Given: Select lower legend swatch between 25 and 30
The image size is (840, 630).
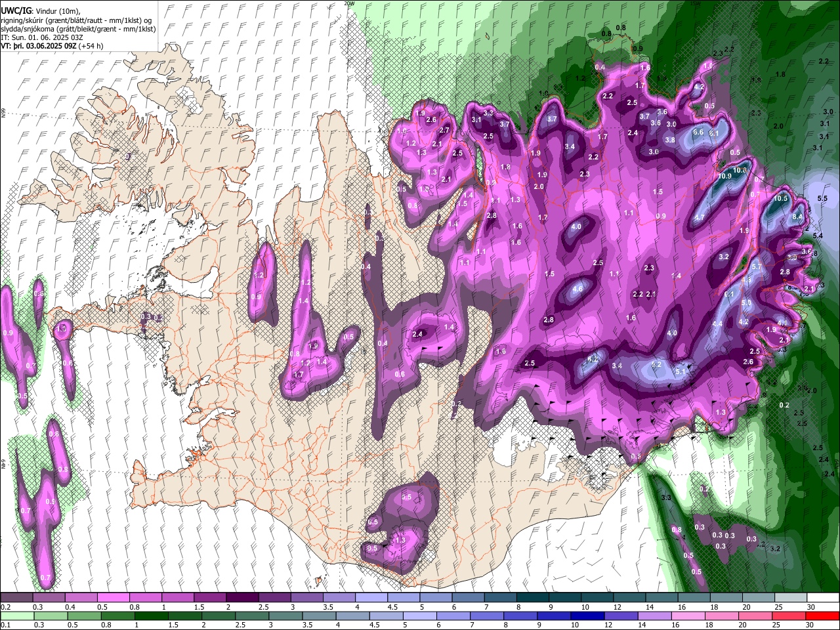Looking at the screenshot, I should pos(789,616).
